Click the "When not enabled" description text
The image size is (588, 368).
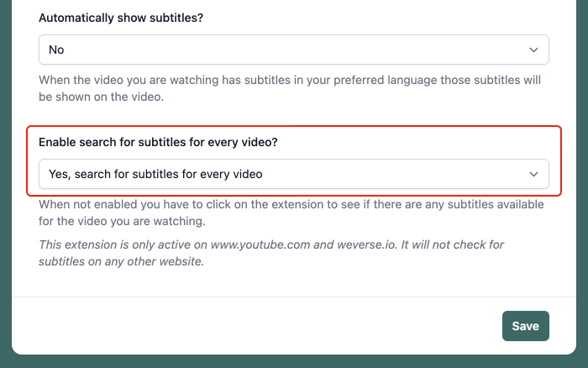point(291,213)
